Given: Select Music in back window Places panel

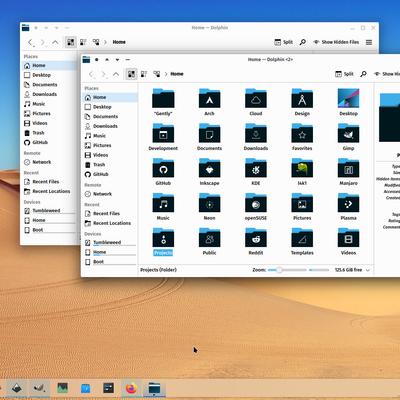Looking at the screenshot, I should [50, 104].
